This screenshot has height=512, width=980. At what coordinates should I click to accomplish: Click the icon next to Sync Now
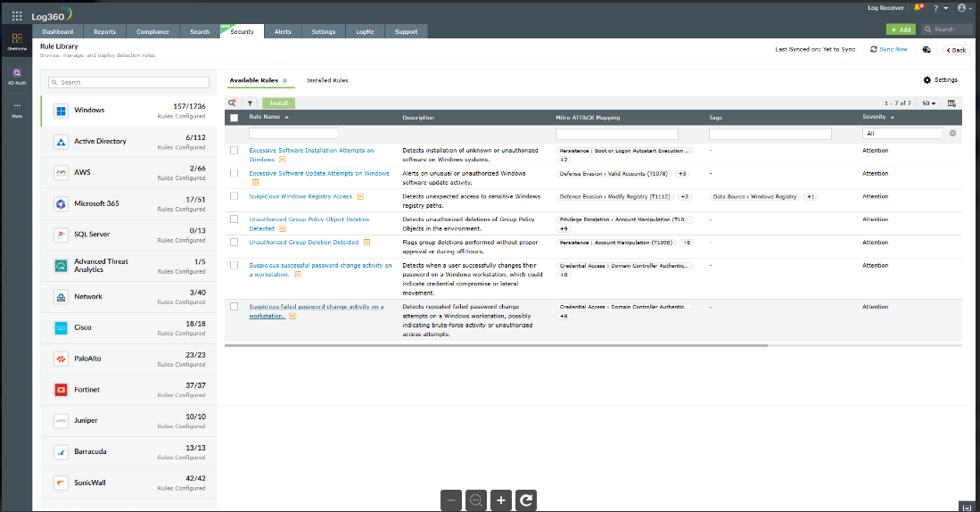tap(926, 50)
